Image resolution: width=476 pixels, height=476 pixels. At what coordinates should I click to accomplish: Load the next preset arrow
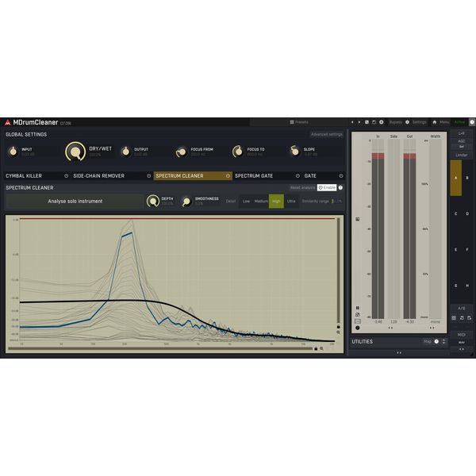(359, 122)
